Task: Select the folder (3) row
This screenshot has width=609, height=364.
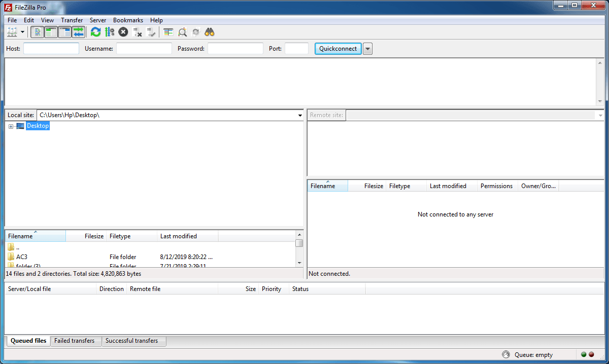Action: 150,265
